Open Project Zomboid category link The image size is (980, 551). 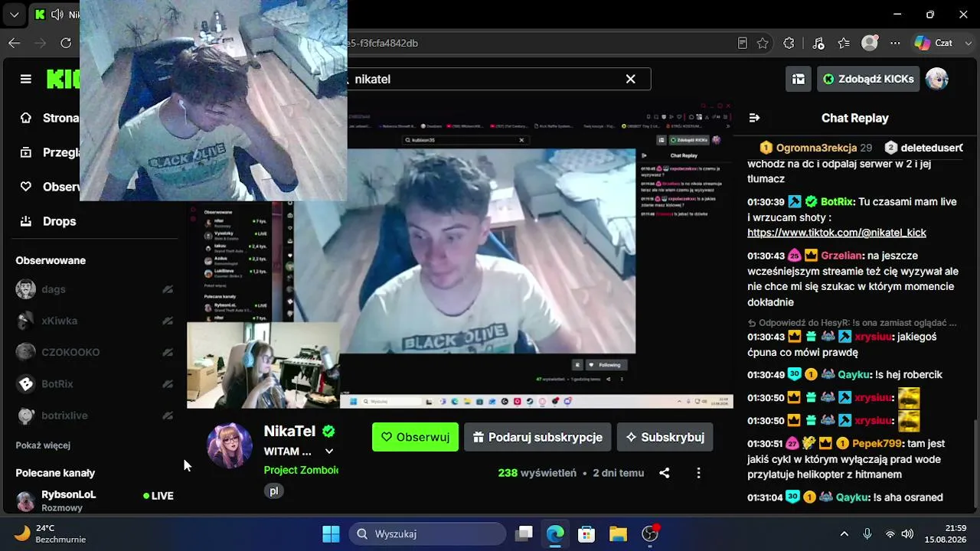tap(301, 470)
